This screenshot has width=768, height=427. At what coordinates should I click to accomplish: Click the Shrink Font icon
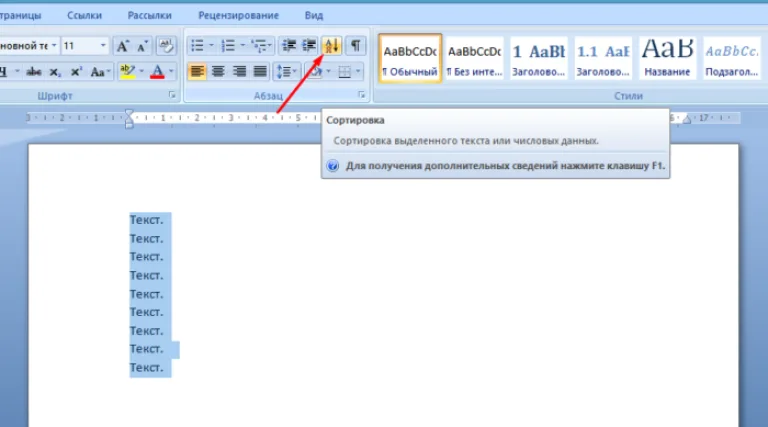[x=142, y=46]
